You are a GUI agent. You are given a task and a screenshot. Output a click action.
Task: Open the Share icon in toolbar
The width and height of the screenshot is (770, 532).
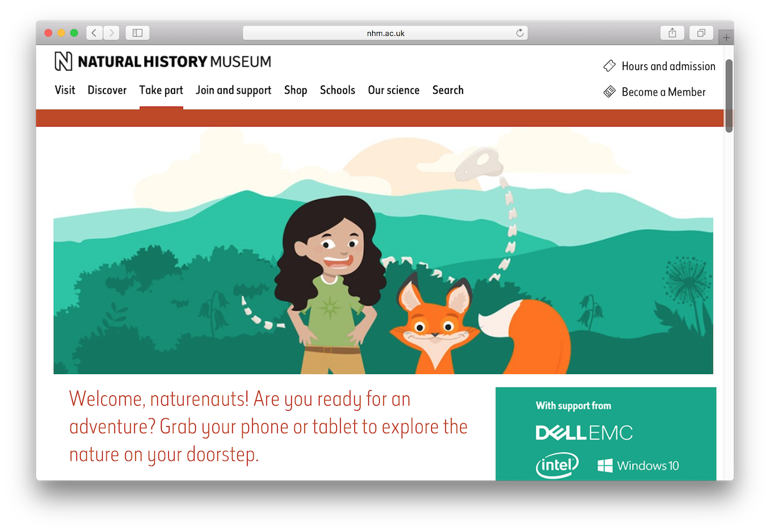(672, 33)
